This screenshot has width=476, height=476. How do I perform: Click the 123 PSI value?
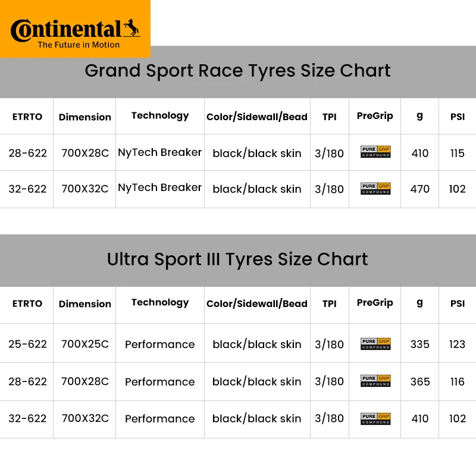tap(458, 344)
